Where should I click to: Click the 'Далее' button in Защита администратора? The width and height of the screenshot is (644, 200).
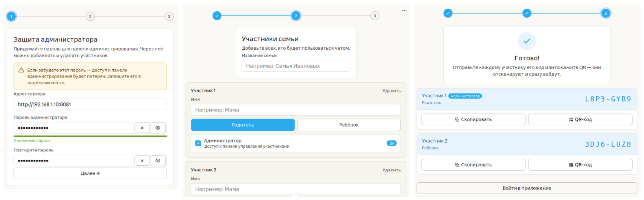(x=90, y=174)
